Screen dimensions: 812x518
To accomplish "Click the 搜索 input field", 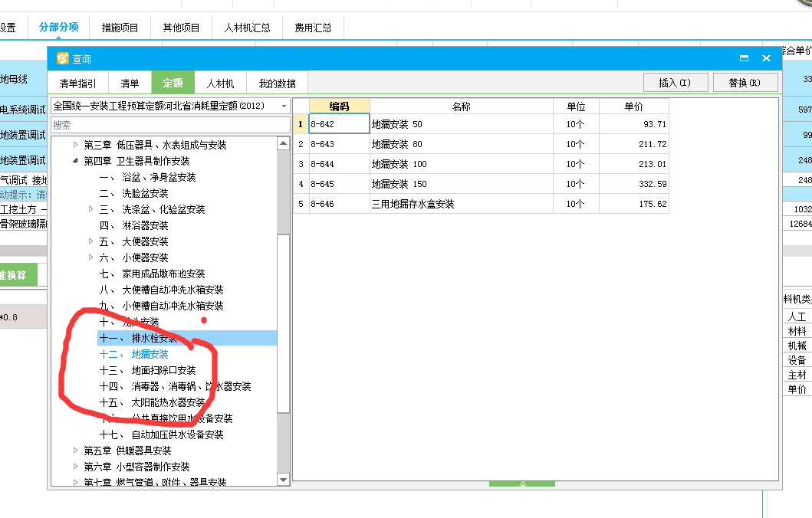I will pos(170,125).
